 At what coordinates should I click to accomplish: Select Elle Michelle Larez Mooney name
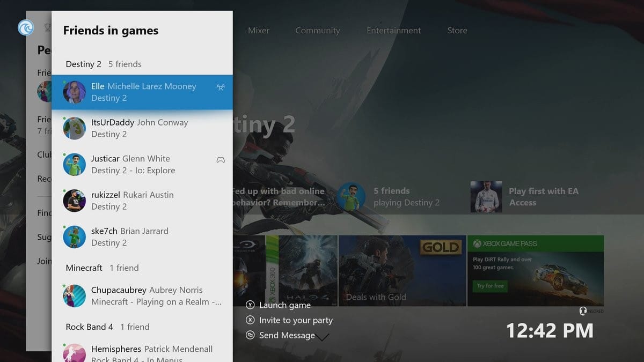click(144, 86)
